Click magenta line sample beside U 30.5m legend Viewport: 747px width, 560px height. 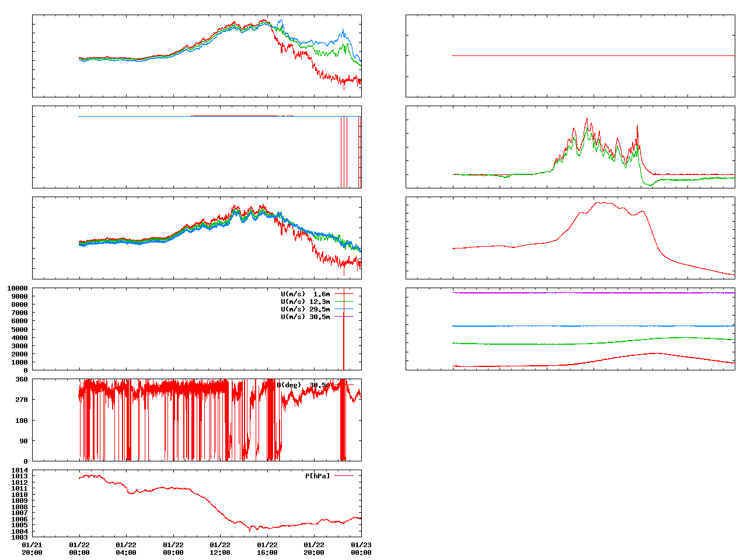tap(344, 316)
